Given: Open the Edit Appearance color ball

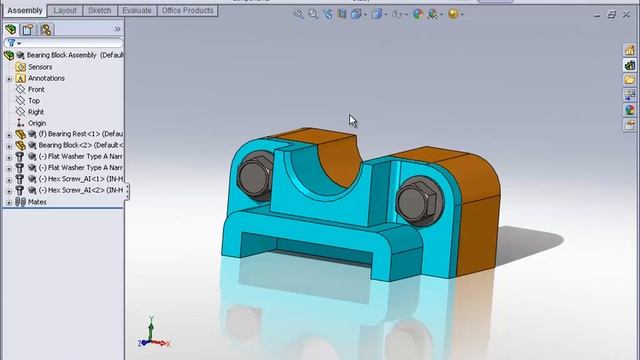Looking at the screenshot, I should 418,14.
